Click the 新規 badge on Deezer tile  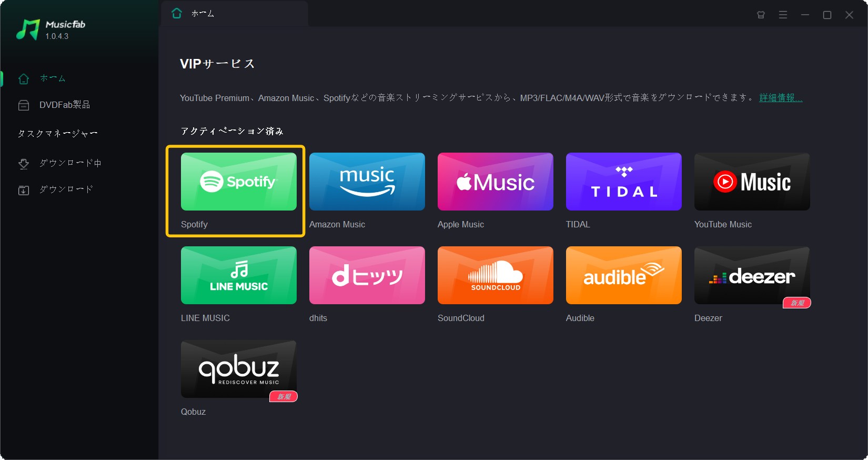click(797, 303)
